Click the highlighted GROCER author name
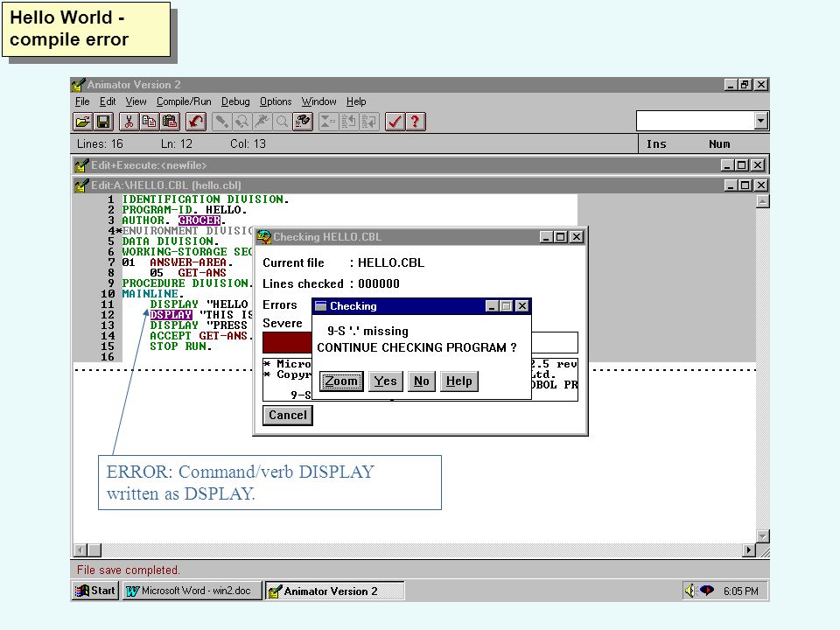The width and height of the screenshot is (840, 630). click(199, 220)
